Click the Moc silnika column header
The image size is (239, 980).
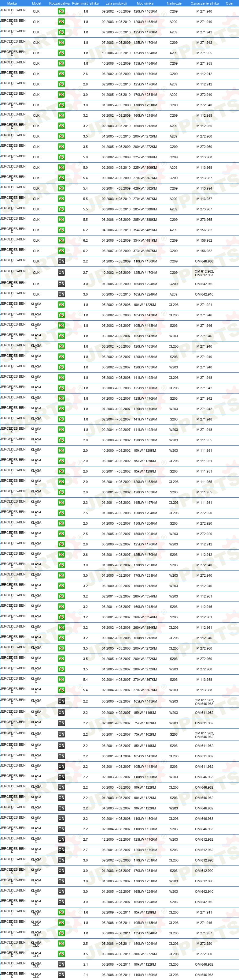(x=145, y=3)
